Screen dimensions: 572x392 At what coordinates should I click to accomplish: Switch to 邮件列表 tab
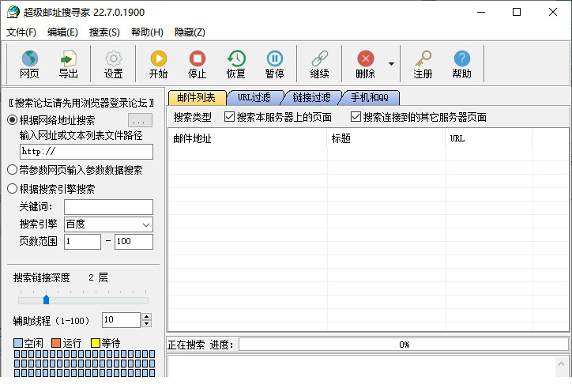coord(197,97)
